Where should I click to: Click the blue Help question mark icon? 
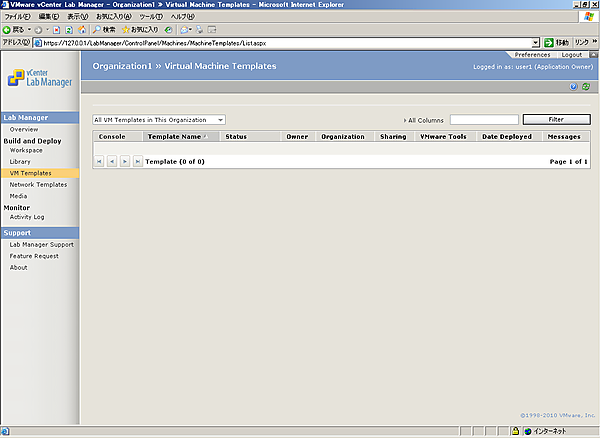(x=573, y=87)
